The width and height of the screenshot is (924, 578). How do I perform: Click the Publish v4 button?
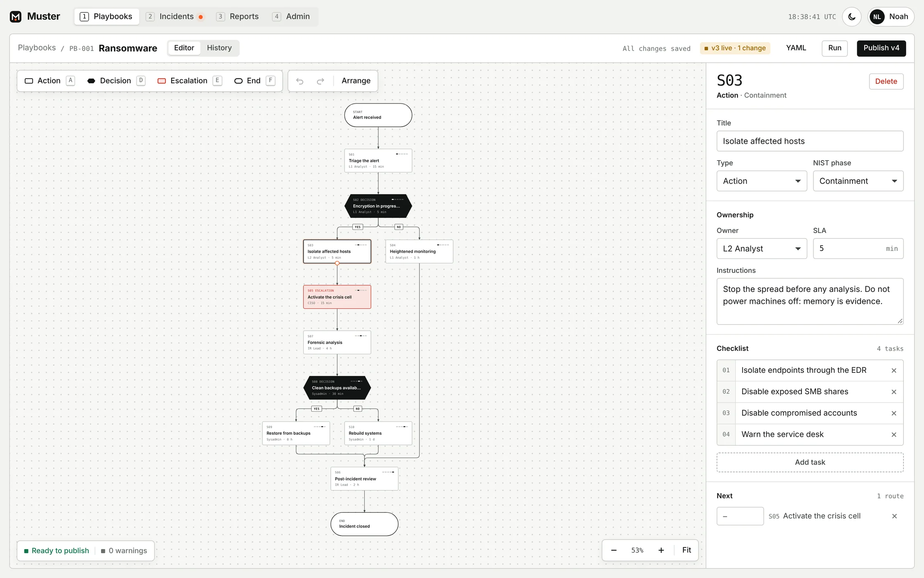(881, 48)
